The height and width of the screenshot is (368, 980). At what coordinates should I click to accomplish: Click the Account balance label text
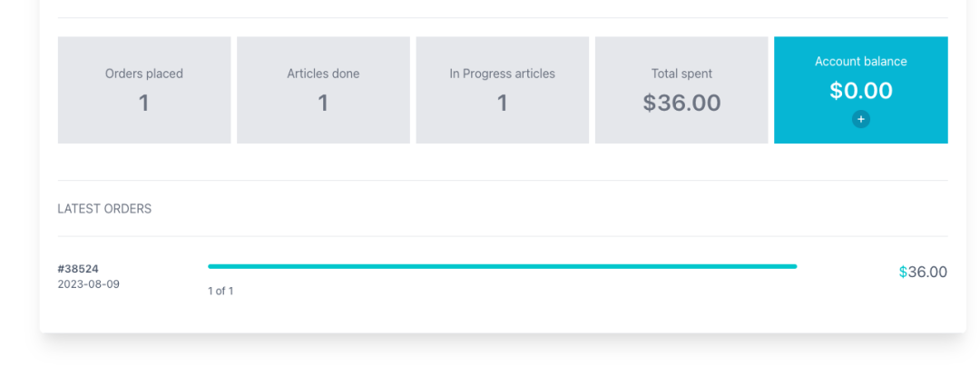point(860,62)
